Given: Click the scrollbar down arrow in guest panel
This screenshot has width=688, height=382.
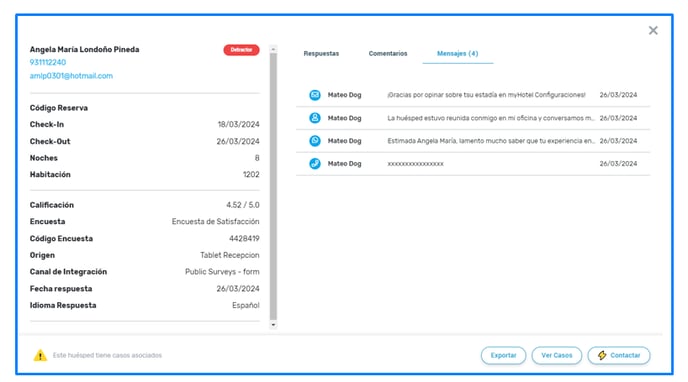Looking at the screenshot, I should click(273, 325).
